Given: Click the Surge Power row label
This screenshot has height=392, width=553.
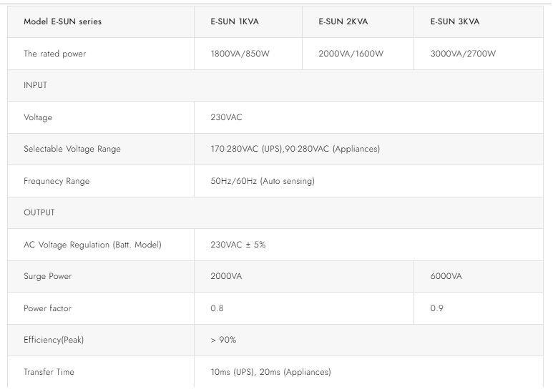Looking at the screenshot, I should (48, 276).
